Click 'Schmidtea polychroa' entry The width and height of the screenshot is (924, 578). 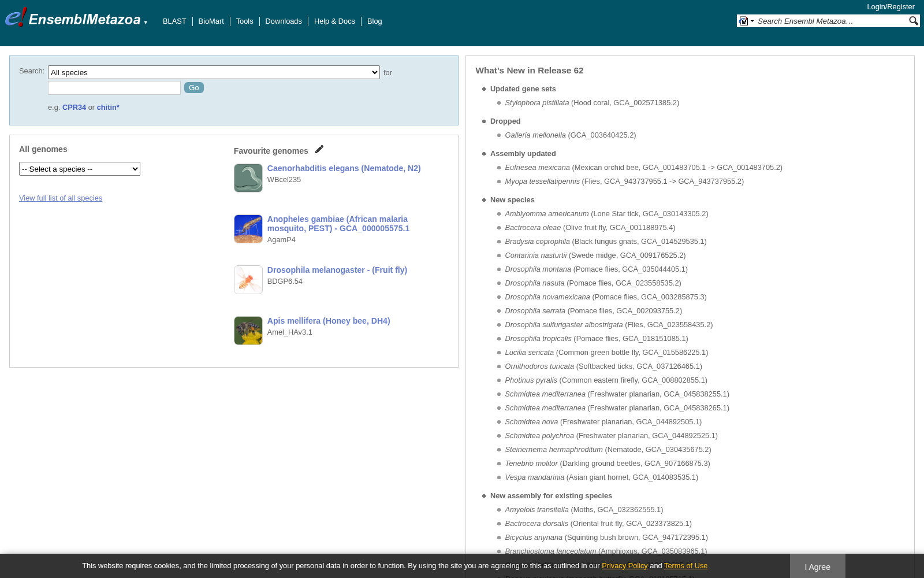pyautogui.click(x=611, y=436)
